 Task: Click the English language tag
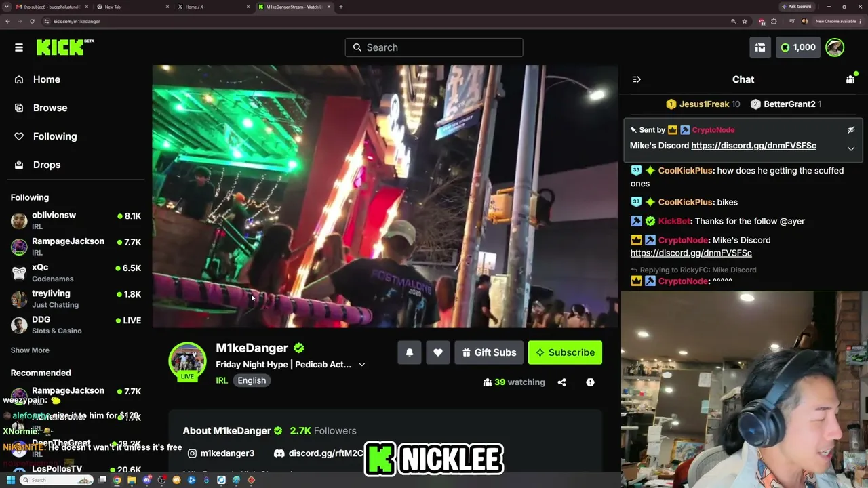pyautogui.click(x=252, y=380)
